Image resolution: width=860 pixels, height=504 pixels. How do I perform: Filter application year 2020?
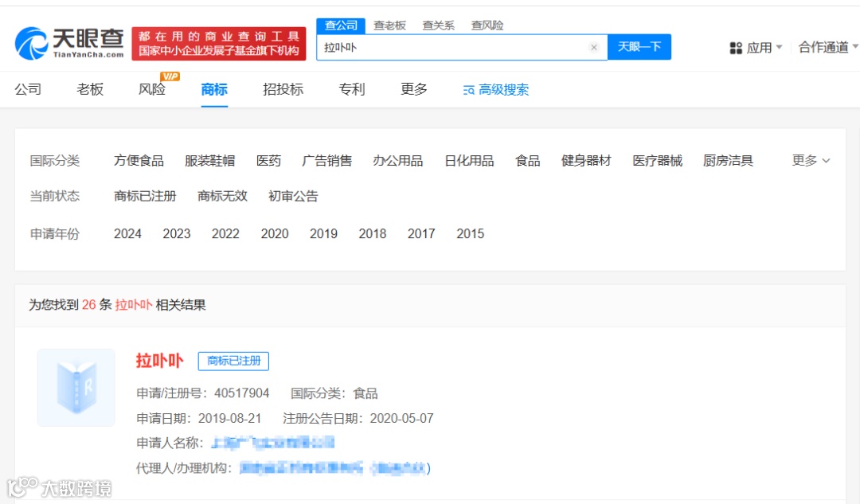[274, 233]
